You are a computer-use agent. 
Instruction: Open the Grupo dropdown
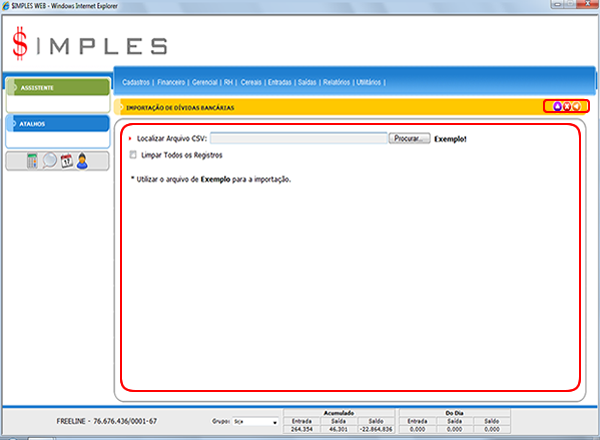[255, 422]
